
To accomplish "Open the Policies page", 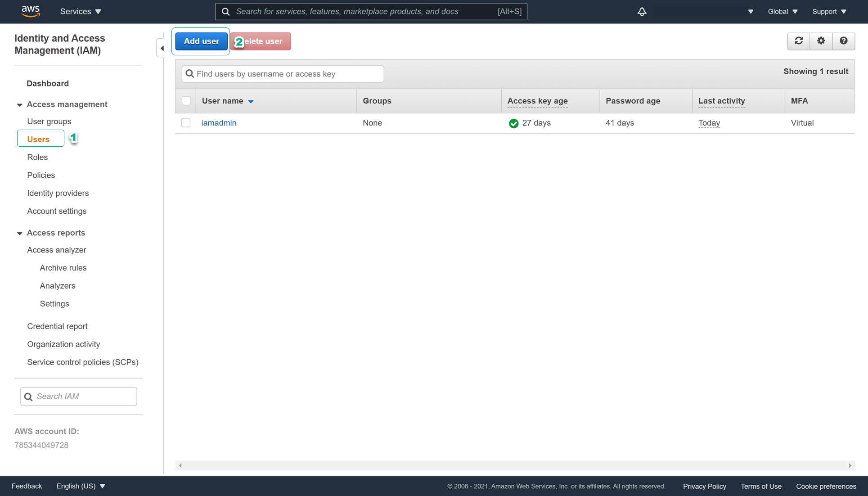I will (x=41, y=176).
